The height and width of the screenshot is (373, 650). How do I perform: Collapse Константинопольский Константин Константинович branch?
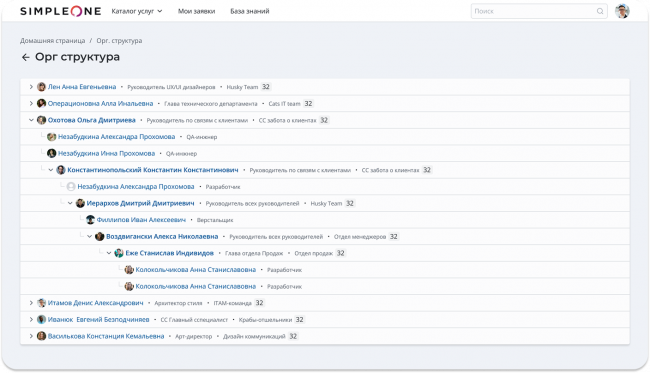pos(51,170)
